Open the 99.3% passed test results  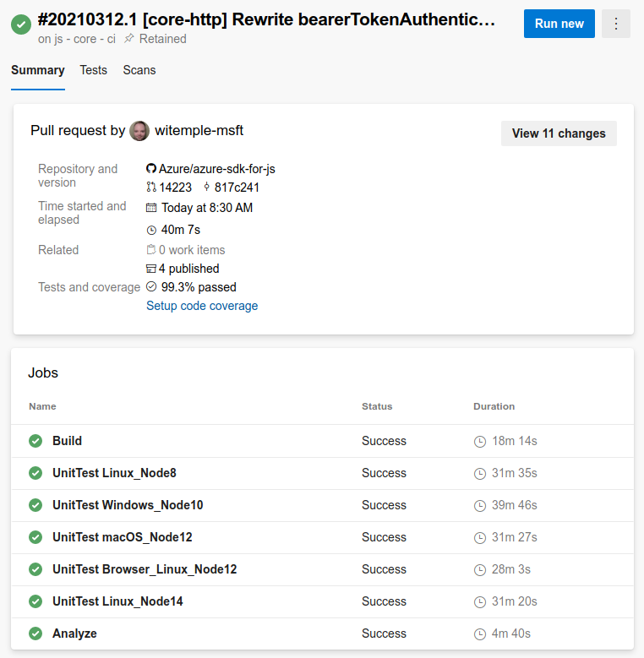pos(199,287)
